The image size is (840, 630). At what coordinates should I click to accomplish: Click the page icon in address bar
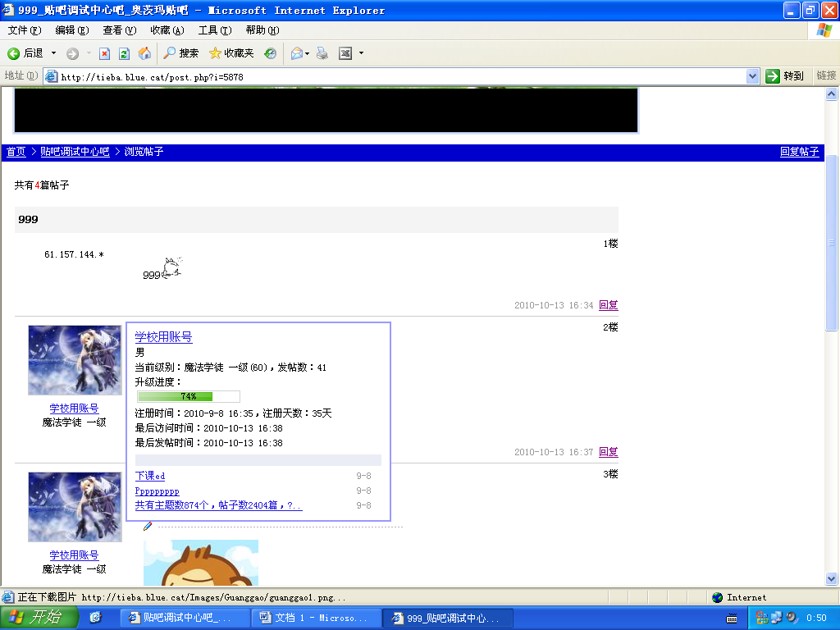click(52, 76)
